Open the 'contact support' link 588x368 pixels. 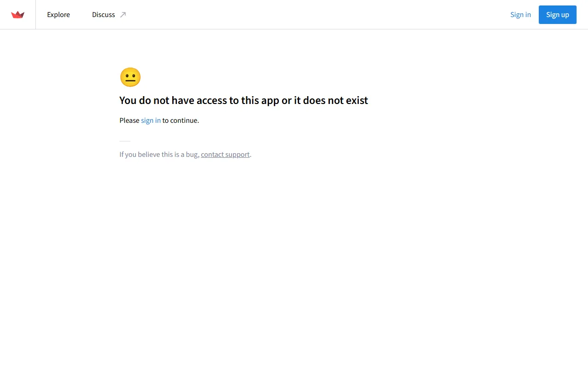coord(225,155)
